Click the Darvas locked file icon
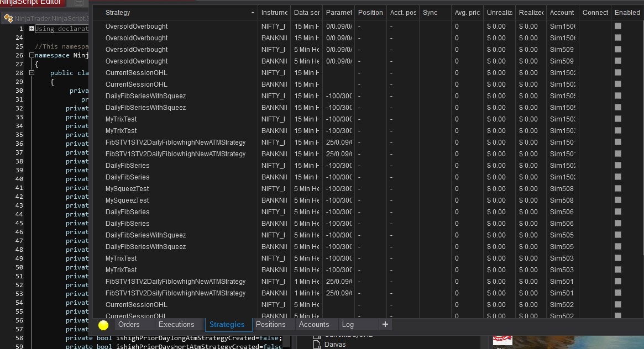644x349 pixels. point(317,344)
